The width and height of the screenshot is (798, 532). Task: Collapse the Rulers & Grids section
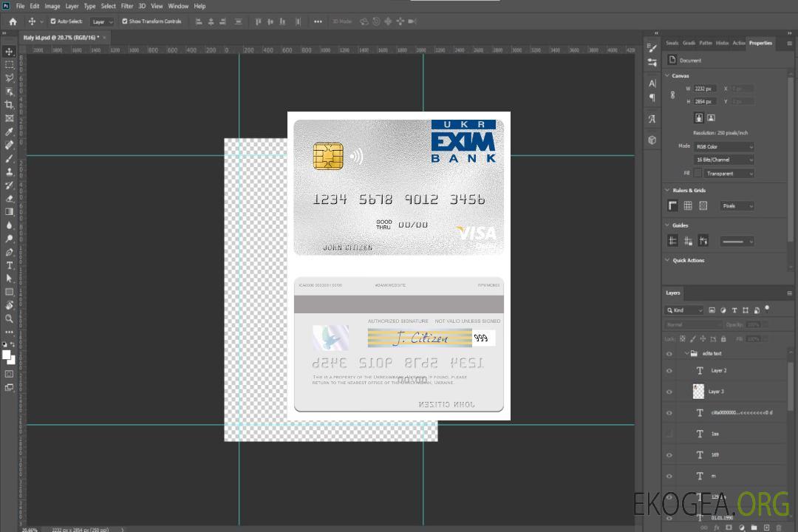point(667,190)
